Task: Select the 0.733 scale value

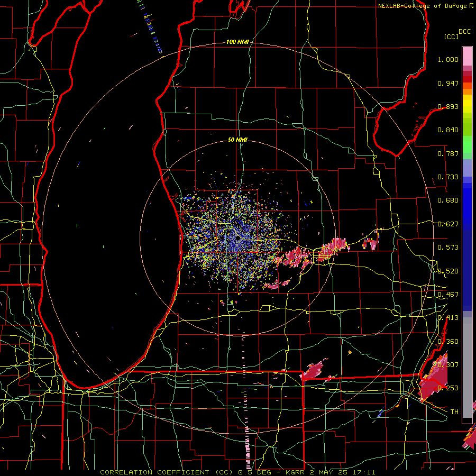Action: click(x=448, y=177)
